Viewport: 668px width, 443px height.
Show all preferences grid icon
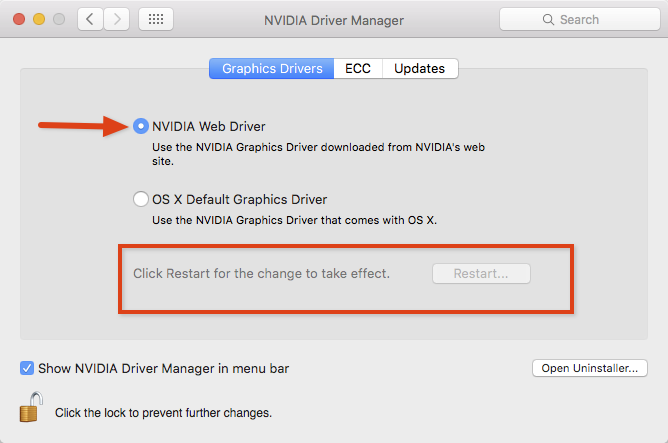[155, 19]
